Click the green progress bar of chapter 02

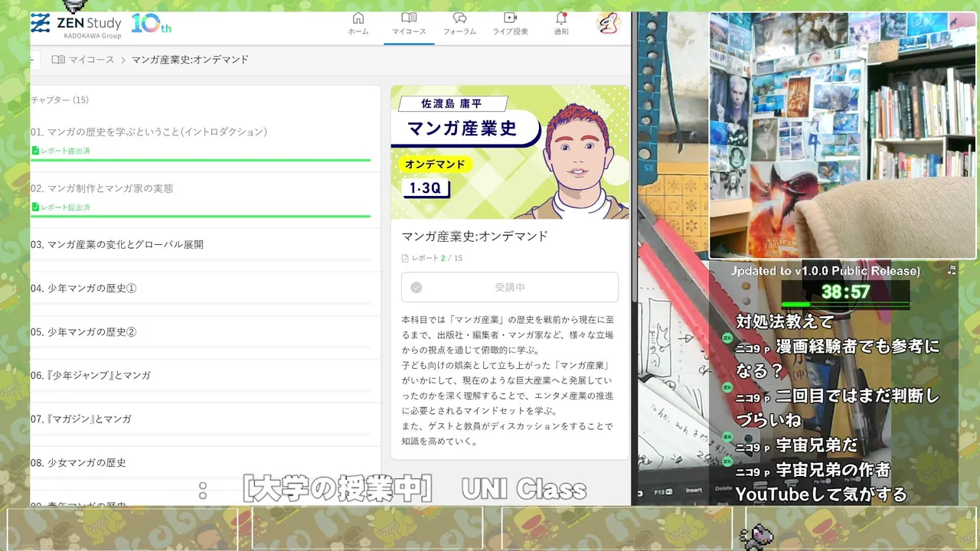tap(201, 217)
